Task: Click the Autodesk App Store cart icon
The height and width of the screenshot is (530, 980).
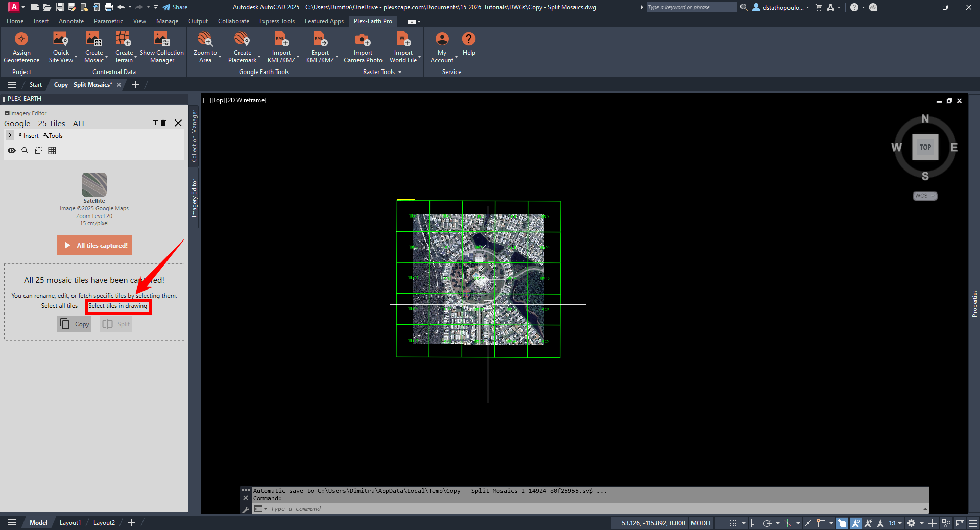Action: tap(819, 7)
